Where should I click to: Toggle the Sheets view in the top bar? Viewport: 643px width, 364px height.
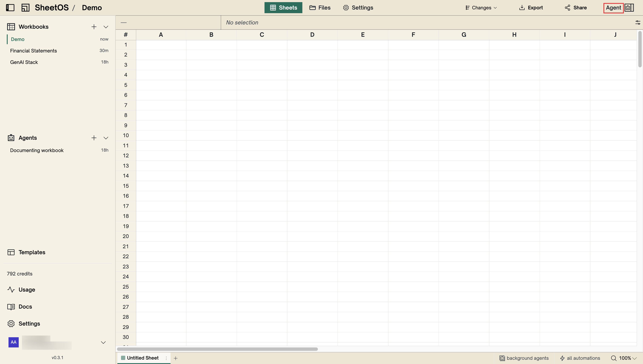pyautogui.click(x=283, y=7)
